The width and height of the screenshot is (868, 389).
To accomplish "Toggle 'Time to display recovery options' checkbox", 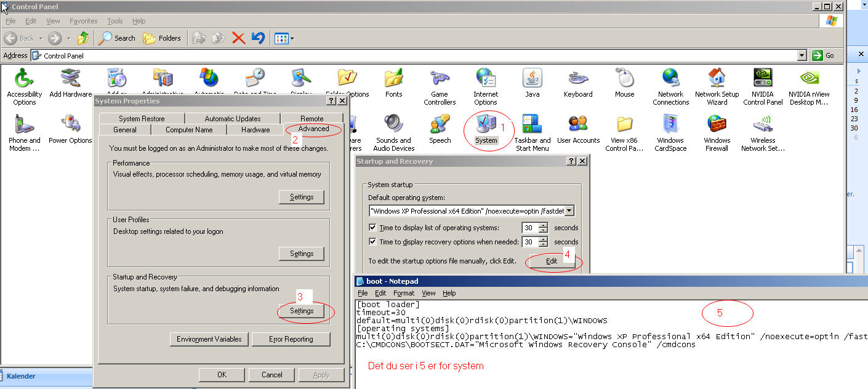I will point(372,242).
